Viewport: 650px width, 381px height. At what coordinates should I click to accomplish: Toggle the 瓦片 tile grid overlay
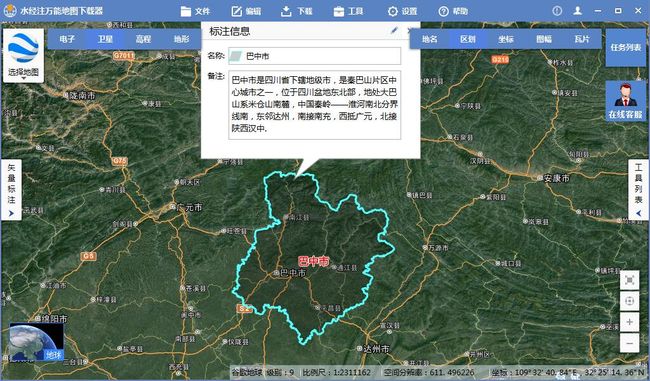point(582,39)
